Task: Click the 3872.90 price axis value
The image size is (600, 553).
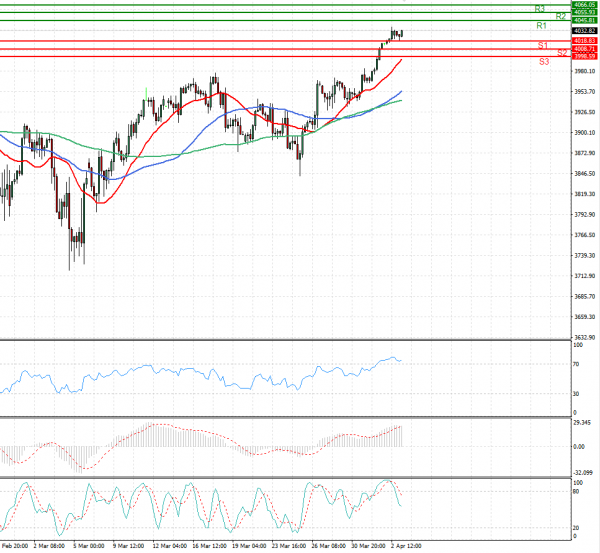Action: pyautogui.click(x=585, y=153)
